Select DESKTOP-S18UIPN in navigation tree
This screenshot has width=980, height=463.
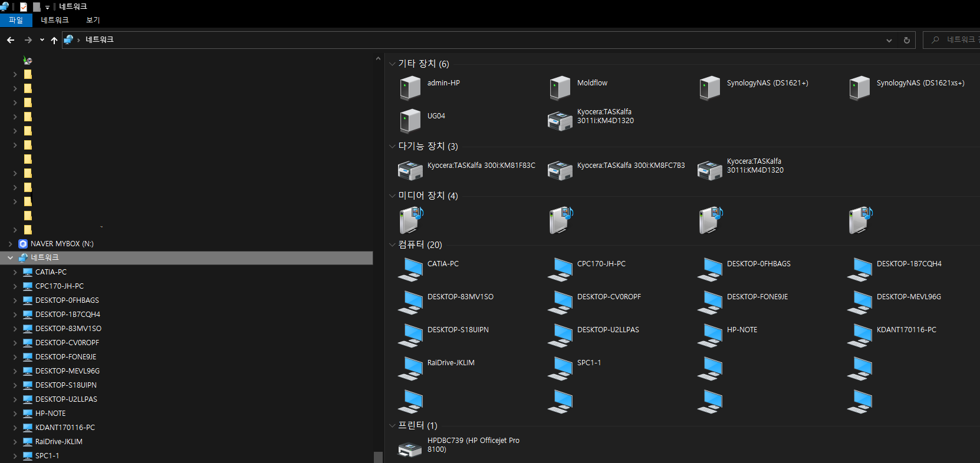[66, 385]
